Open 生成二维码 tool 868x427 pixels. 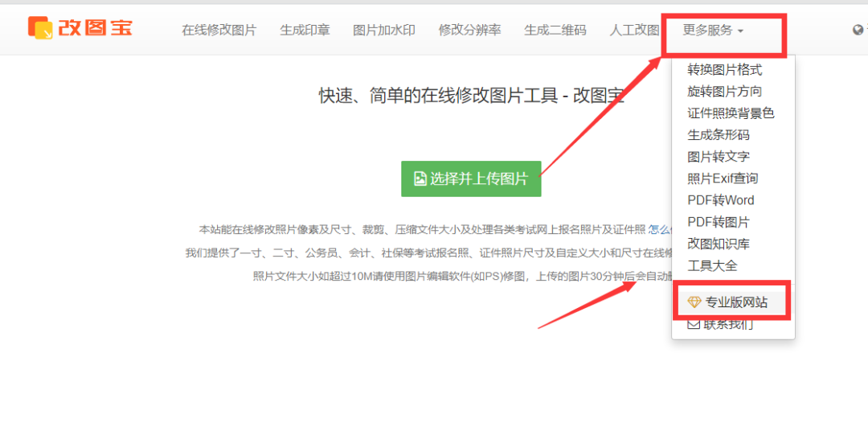[555, 30]
